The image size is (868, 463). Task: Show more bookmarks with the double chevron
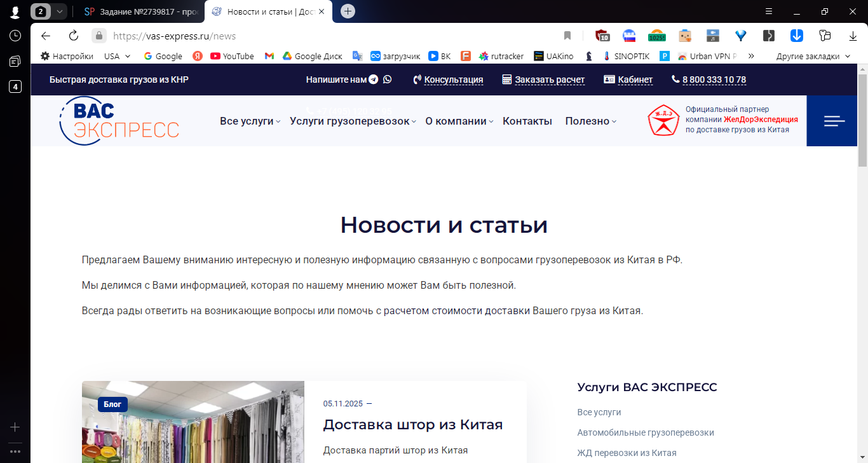(751, 56)
